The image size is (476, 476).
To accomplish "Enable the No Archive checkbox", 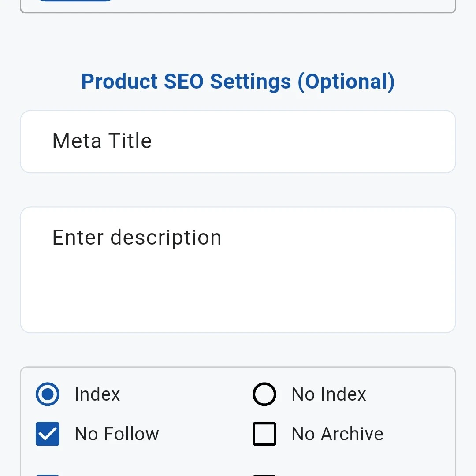I will tap(264, 434).
